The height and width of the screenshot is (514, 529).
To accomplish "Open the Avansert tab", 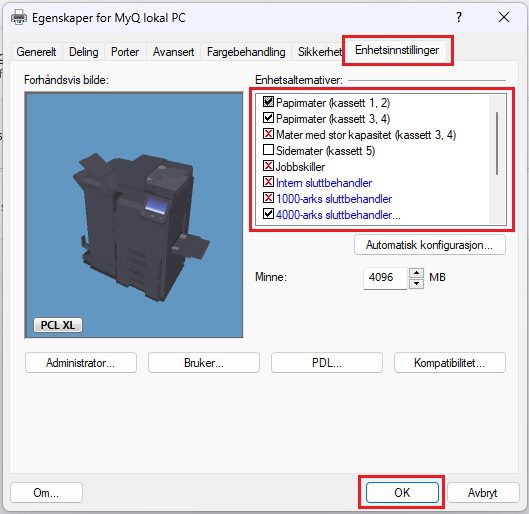I will click(173, 52).
